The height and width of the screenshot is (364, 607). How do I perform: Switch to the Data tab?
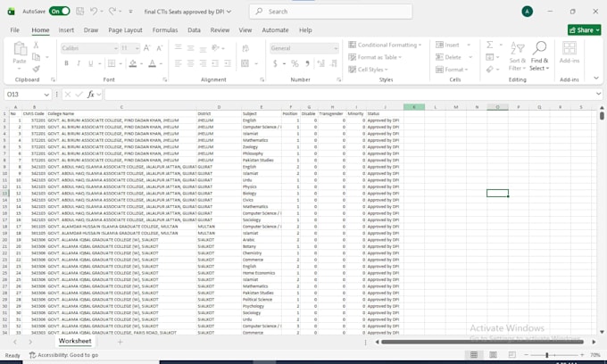click(194, 29)
